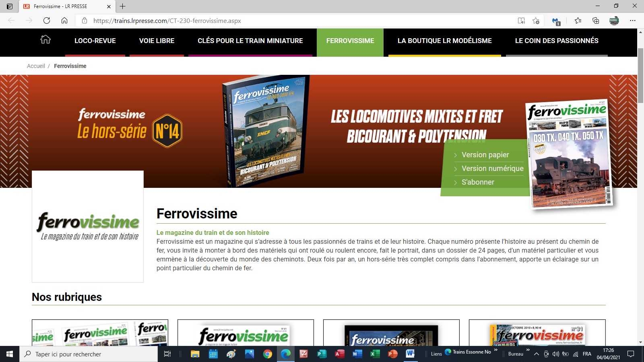Open Collections panel
Viewport: 644px width, 362px height.
coord(596,21)
